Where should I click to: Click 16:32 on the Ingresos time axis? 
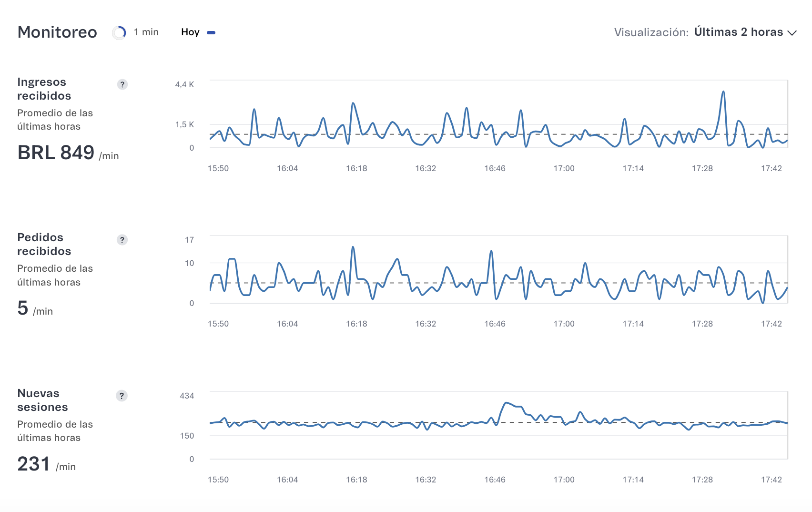(x=426, y=168)
